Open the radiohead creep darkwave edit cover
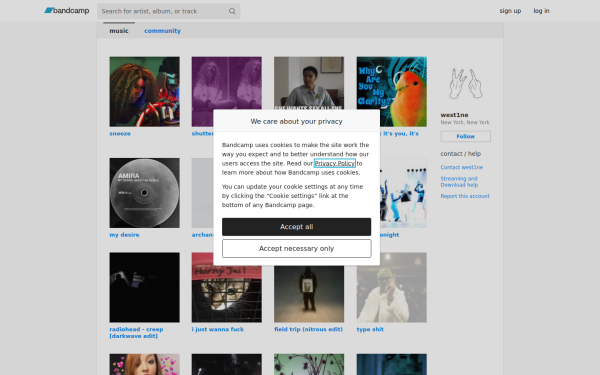 tap(145, 287)
